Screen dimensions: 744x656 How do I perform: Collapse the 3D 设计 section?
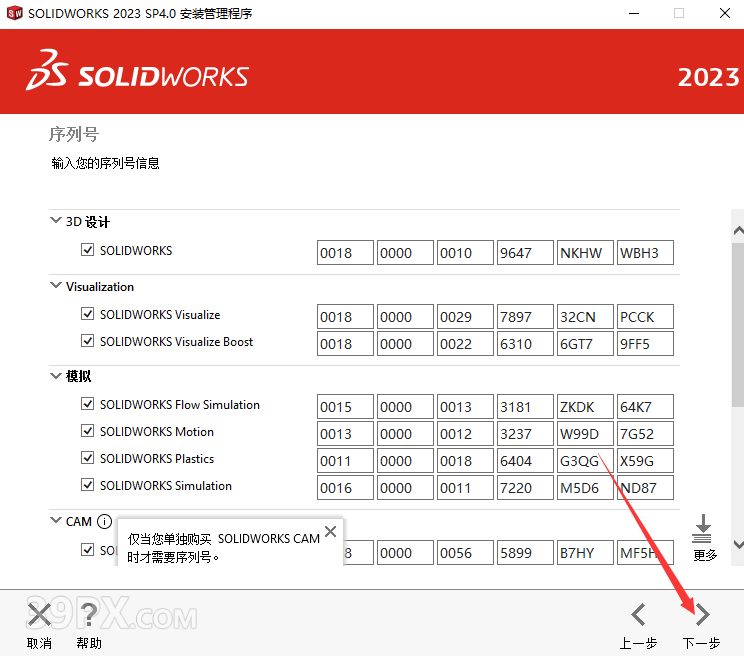click(x=55, y=222)
